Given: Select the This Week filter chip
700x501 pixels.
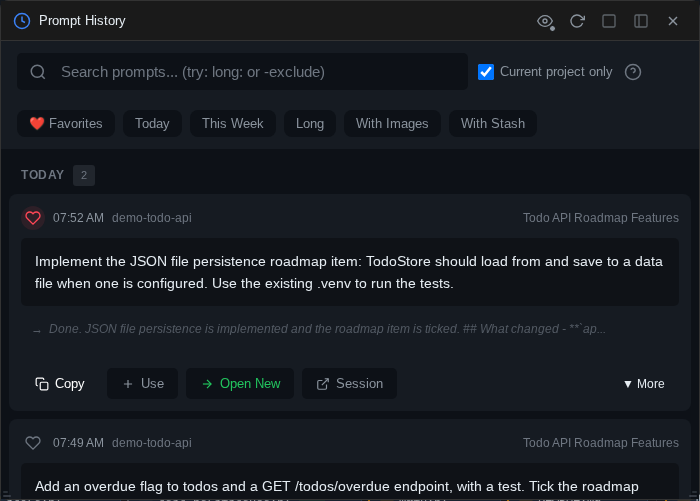Looking at the screenshot, I should [233, 123].
